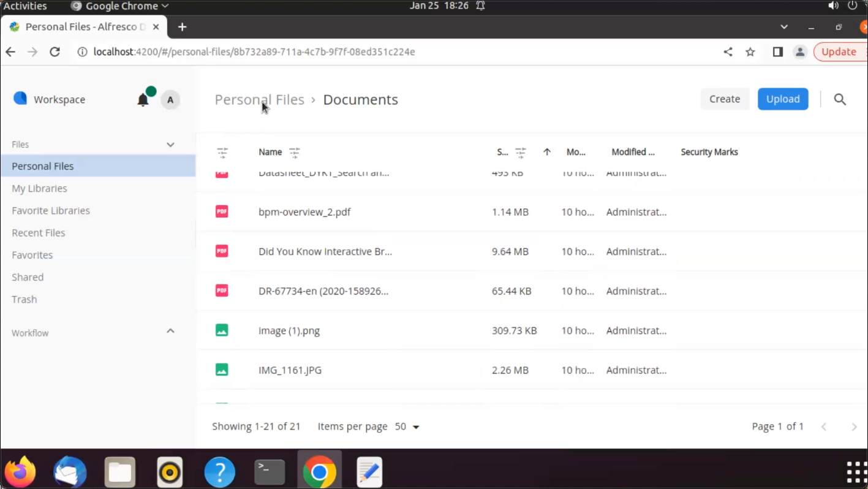Image resolution: width=868 pixels, height=489 pixels.
Task: Click the Workspace logo in the sidebar
Action: 20,98
